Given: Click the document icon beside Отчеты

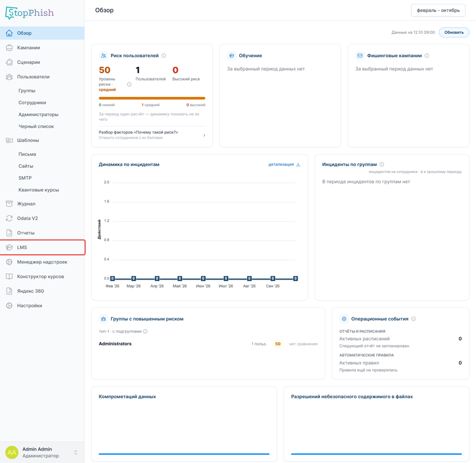Looking at the screenshot, I should pos(9,233).
